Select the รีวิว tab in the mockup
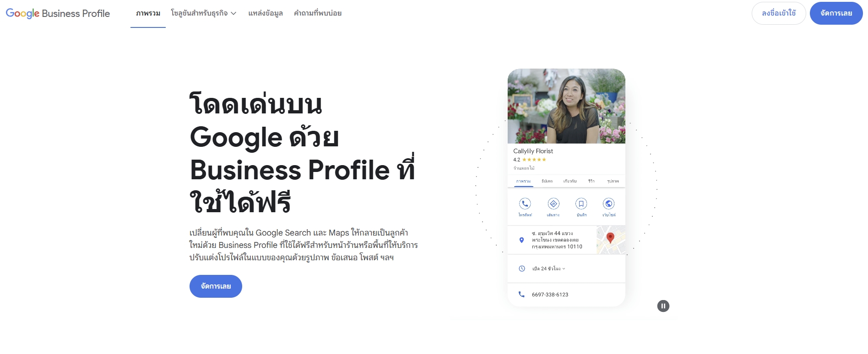Image resolution: width=868 pixels, height=354 pixels. 591,181
